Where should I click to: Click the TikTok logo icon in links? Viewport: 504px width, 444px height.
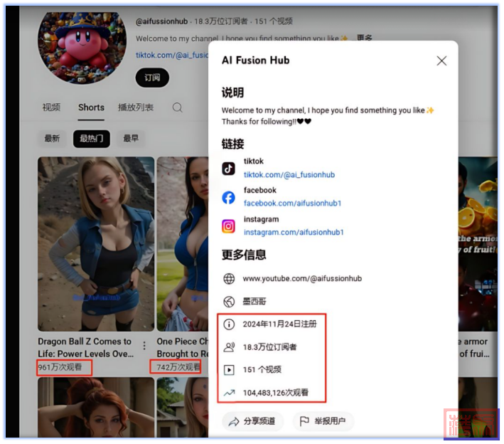pyautogui.click(x=228, y=168)
